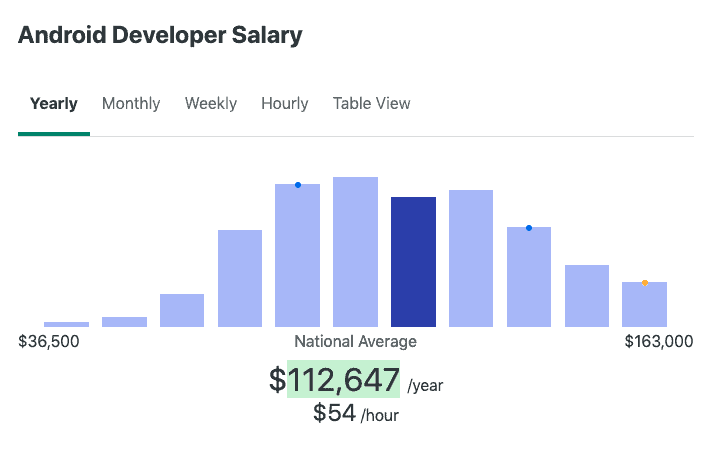This screenshot has height=457, width=715.
Task: Switch to the Monthly tab
Action: tap(131, 104)
